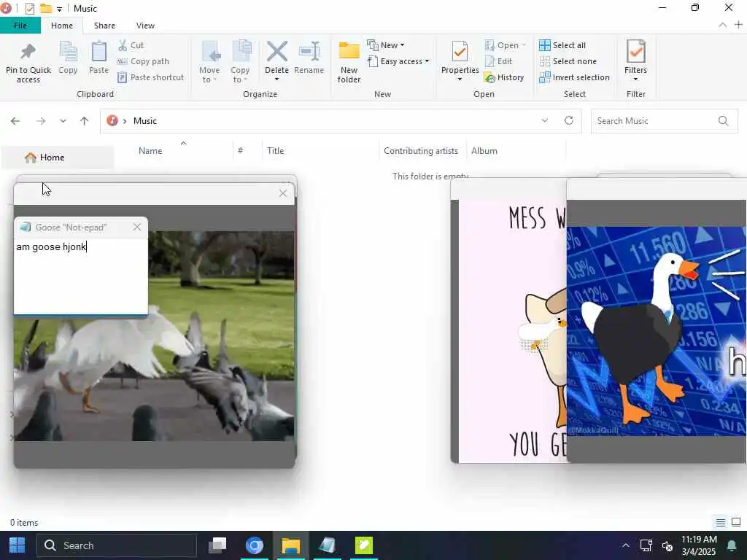Go back with the left arrow
The width and height of the screenshot is (747, 560).
(x=15, y=121)
